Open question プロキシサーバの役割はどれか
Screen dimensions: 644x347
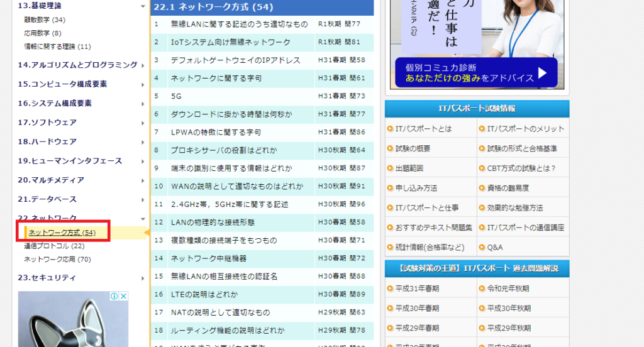point(224,150)
